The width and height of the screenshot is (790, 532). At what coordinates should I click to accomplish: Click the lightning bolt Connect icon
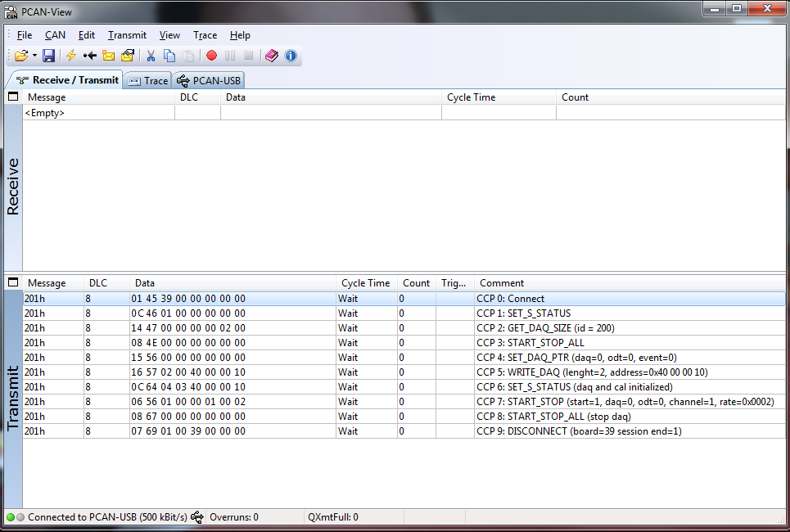(x=71, y=56)
